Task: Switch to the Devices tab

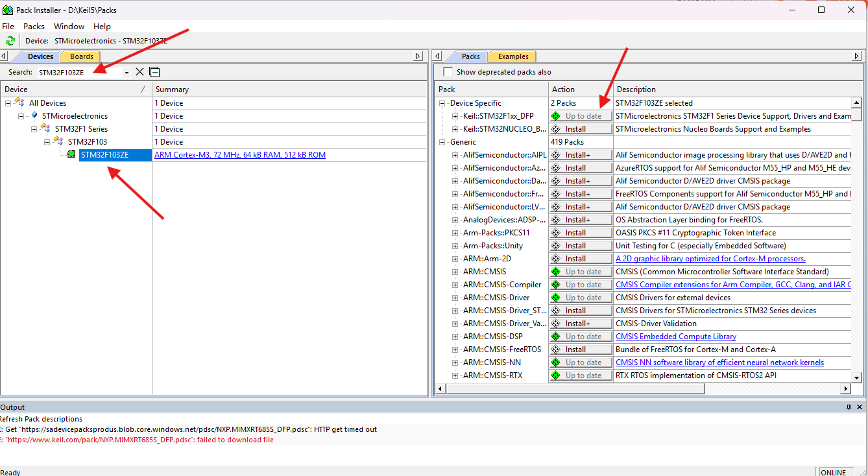Action: point(40,56)
